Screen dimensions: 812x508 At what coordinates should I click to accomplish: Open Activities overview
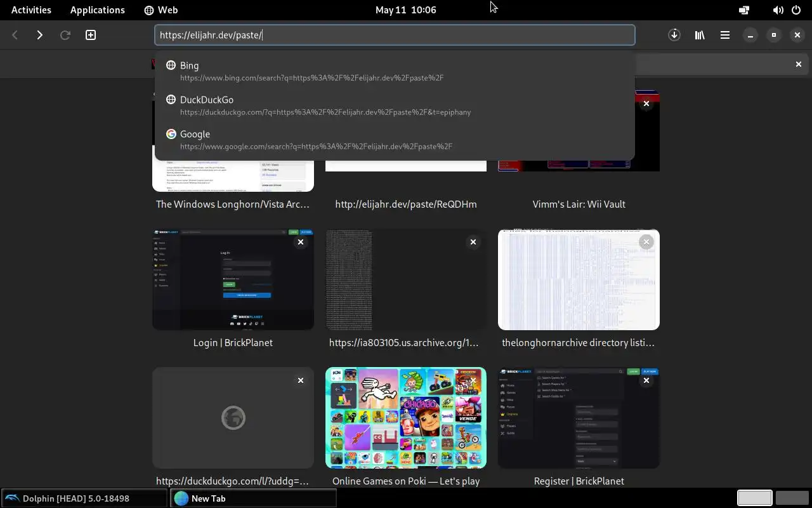(31, 10)
